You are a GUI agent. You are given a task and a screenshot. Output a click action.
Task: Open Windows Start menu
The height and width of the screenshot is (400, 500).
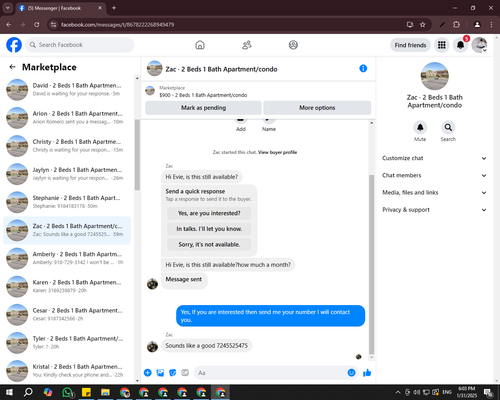(x=9, y=392)
